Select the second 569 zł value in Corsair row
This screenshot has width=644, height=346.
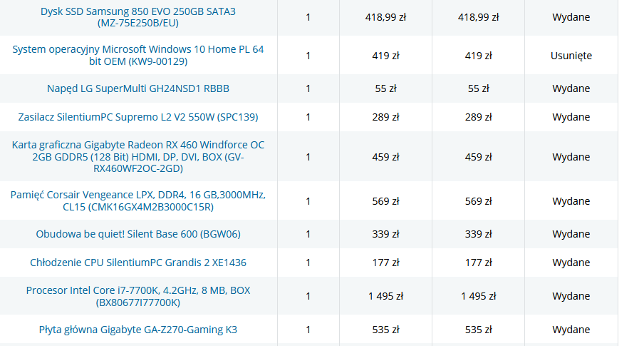pos(479,201)
